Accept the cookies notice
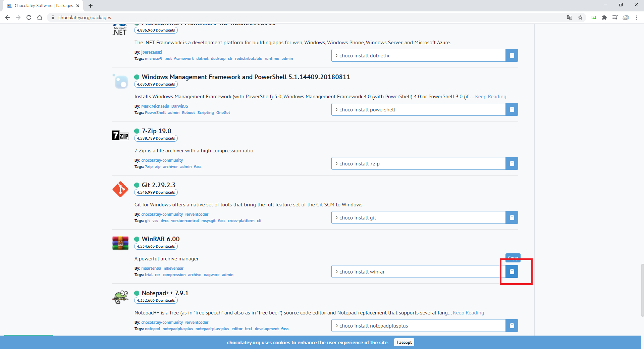Screen dimensions: 644x349 click(404, 342)
